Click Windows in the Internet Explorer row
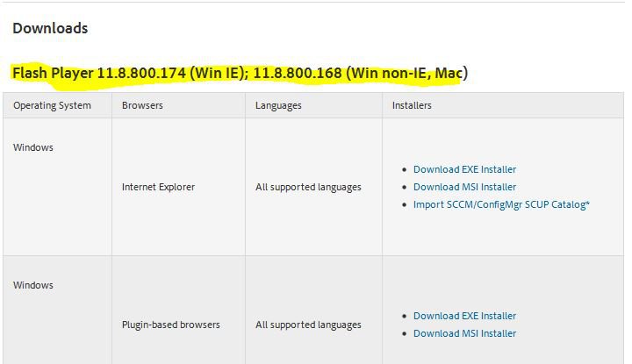The width and height of the screenshot is (632, 364). pyautogui.click(x=33, y=147)
